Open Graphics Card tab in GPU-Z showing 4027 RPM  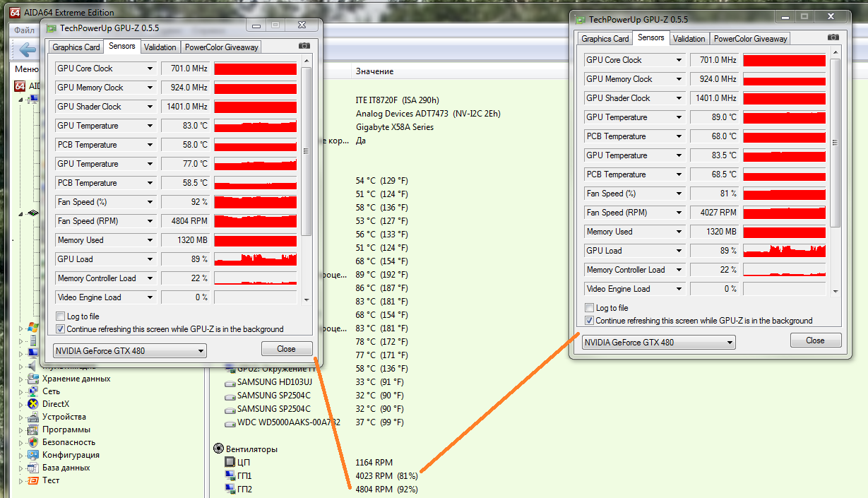(605, 39)
